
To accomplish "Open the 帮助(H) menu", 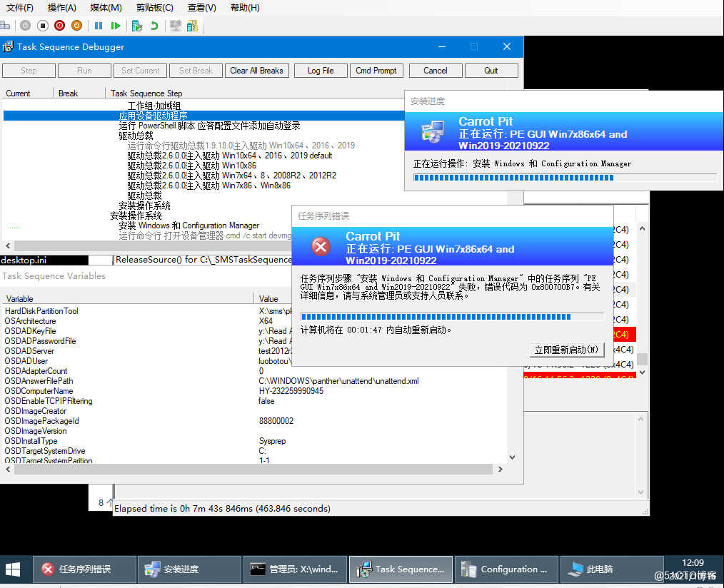I will pyautogui.click(x=245, y=7).
